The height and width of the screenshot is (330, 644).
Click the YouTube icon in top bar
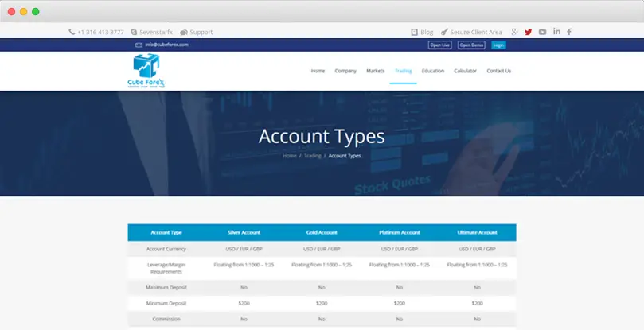[542, 32]
